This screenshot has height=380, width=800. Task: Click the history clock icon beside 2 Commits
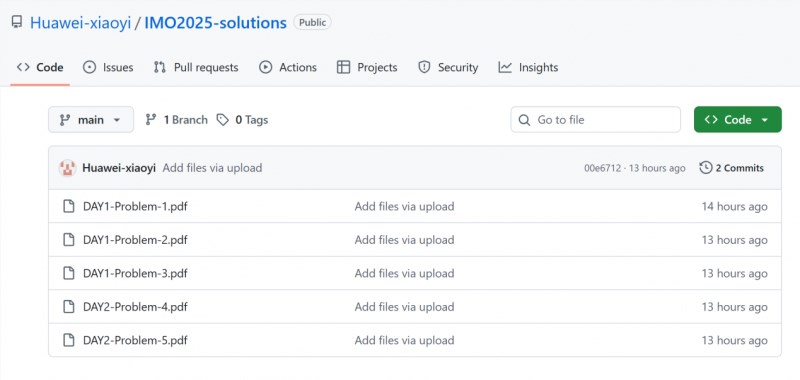tap(706, 168)
